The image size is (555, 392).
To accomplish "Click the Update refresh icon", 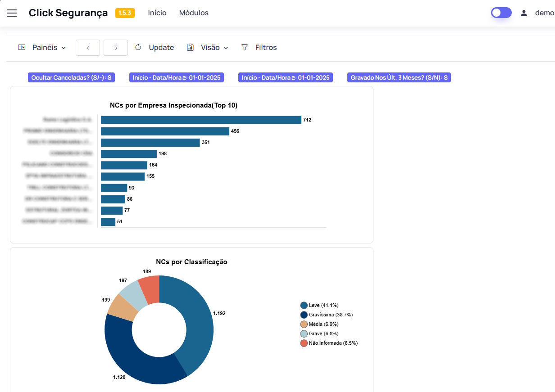I will click(138, 47).
